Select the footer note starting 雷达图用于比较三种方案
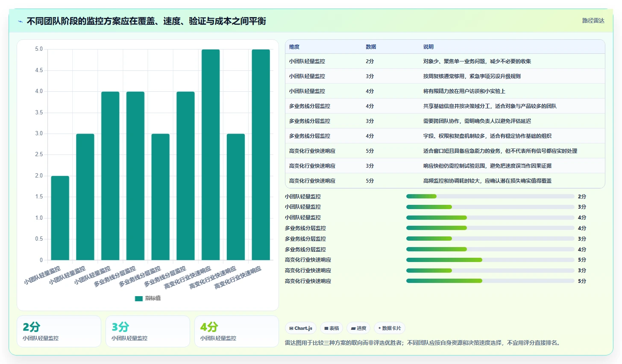The image size is (622, 364). click(423, 343)
